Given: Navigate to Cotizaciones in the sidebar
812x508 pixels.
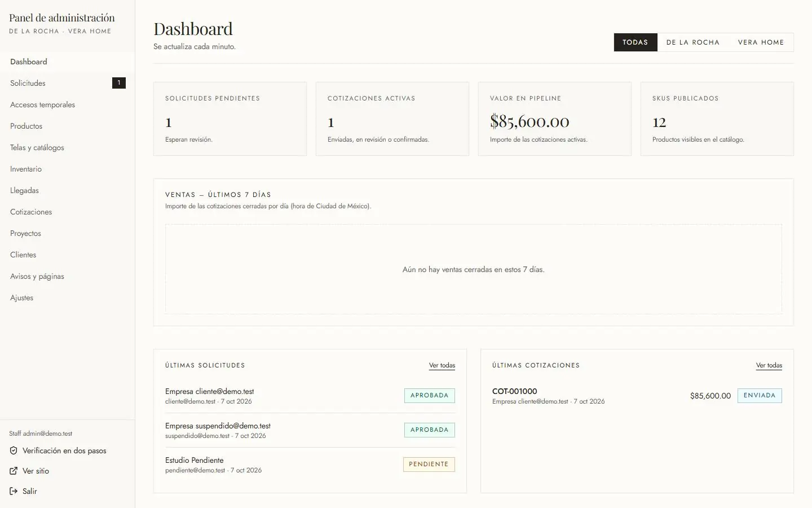Looking at the screenshot, I should 68,212.
